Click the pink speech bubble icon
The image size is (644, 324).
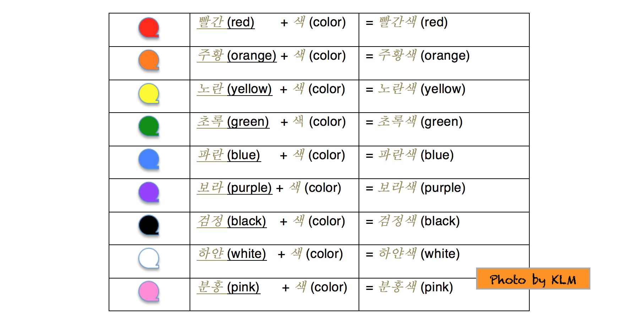tap(149, 292)
